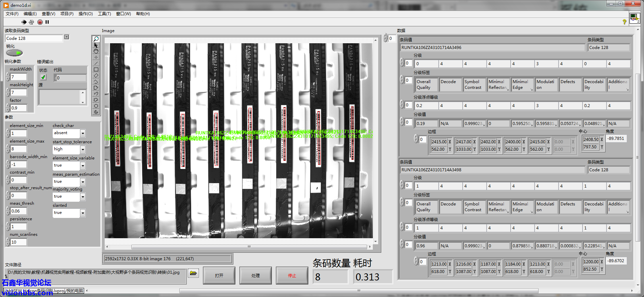Open the 文件(F) menu
Screen dimensions: 644x297
click(x=12, y=14)
